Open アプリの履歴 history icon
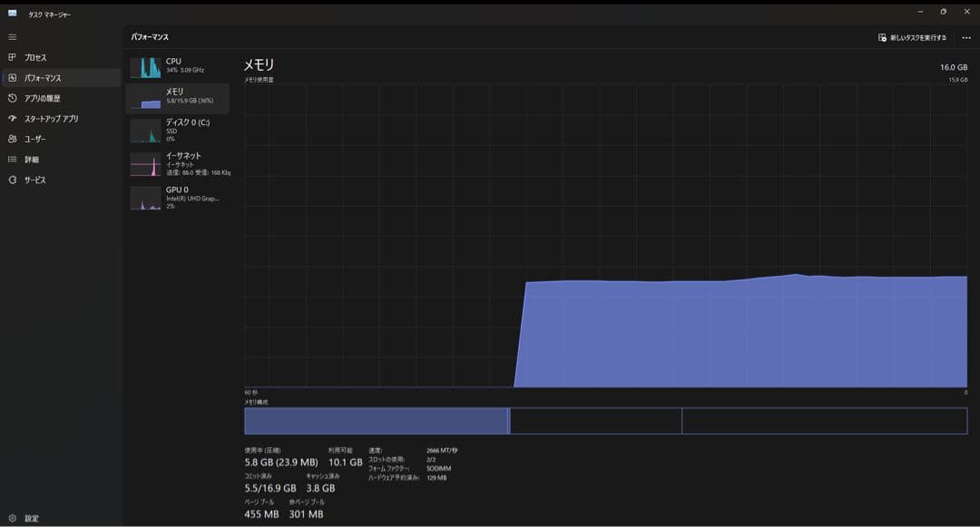980x527 pixels. click(x=13, y=98)
